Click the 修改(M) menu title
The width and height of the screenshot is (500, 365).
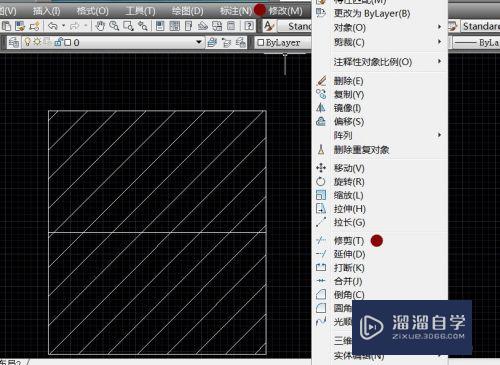coord(285,11)
